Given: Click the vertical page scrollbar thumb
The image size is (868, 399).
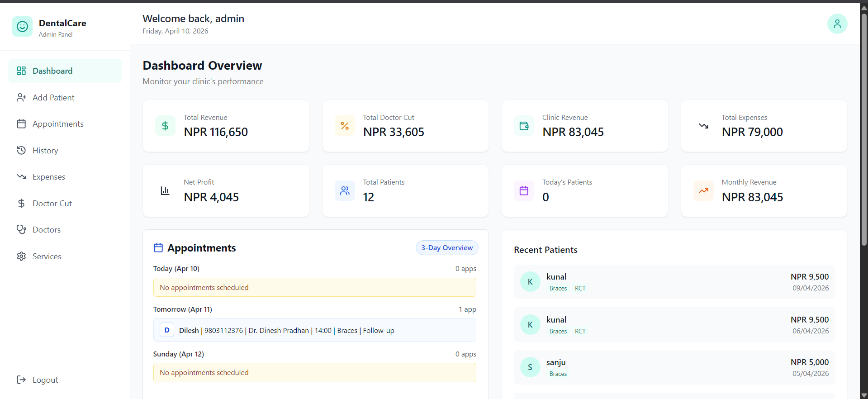Looking at the screenshot, I should click(864, 129).
